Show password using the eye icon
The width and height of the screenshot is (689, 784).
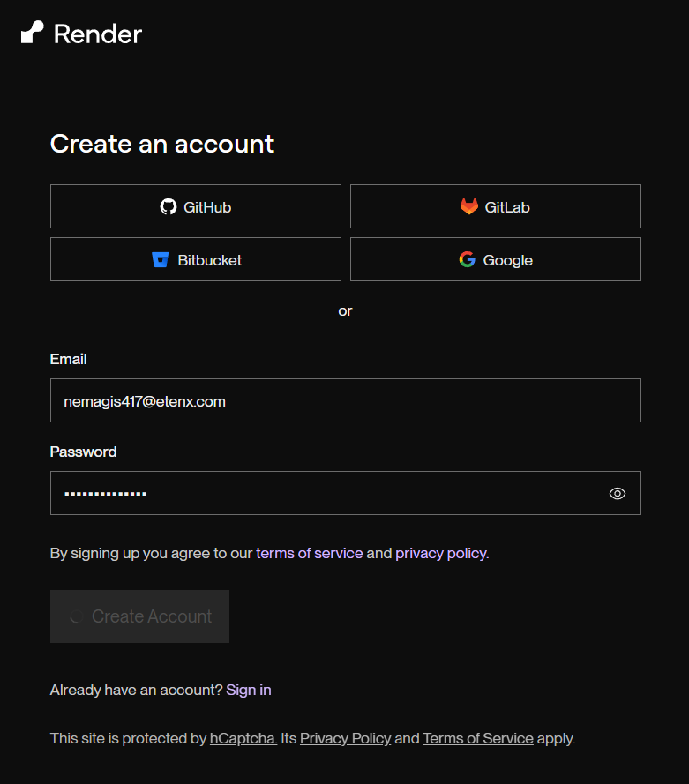point(618,493)
